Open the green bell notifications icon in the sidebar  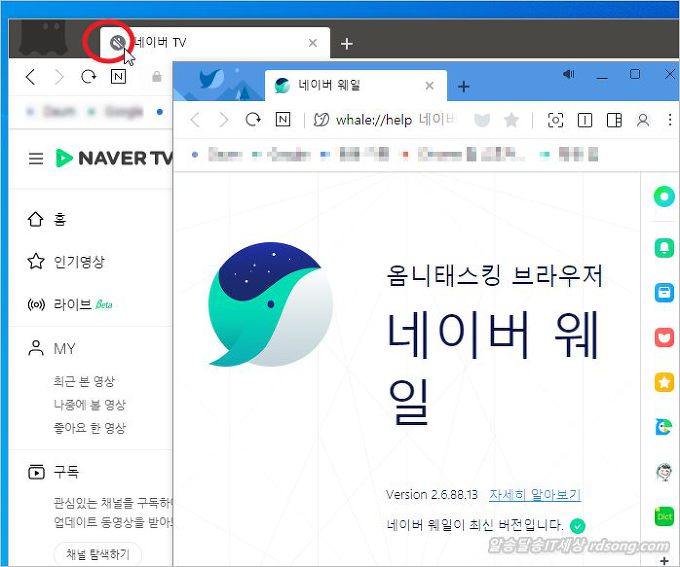coord(664,247)
